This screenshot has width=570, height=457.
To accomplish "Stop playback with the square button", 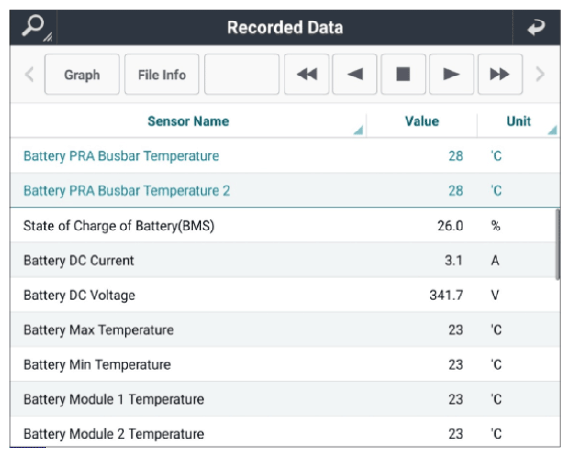I will tap(403, 74).
